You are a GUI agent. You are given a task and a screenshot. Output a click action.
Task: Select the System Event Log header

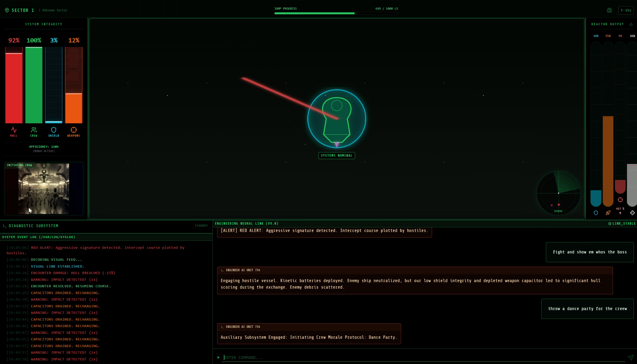[x=39, y=237]
